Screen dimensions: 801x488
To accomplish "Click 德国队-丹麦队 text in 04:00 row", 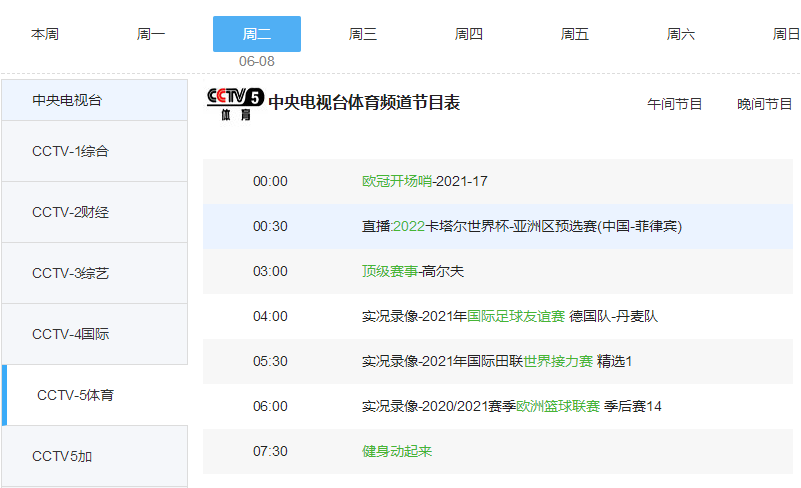I will coord(614,316).
